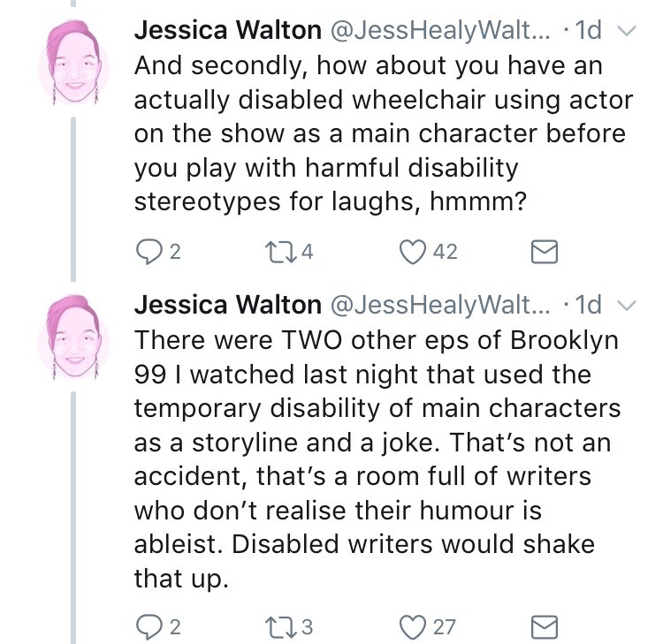Like the tweet with 42 likes
This screenshot has height=644, width=663.
414,253
